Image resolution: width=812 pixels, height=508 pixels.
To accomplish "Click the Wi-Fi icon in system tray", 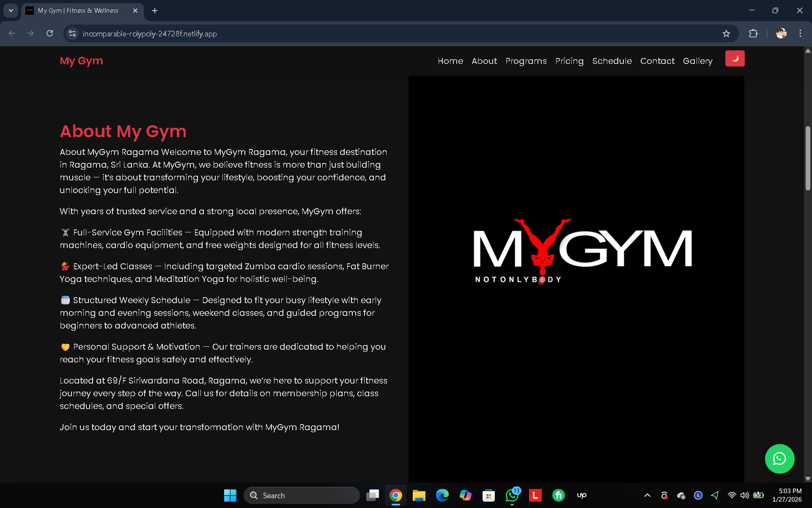I will (731, 495).
